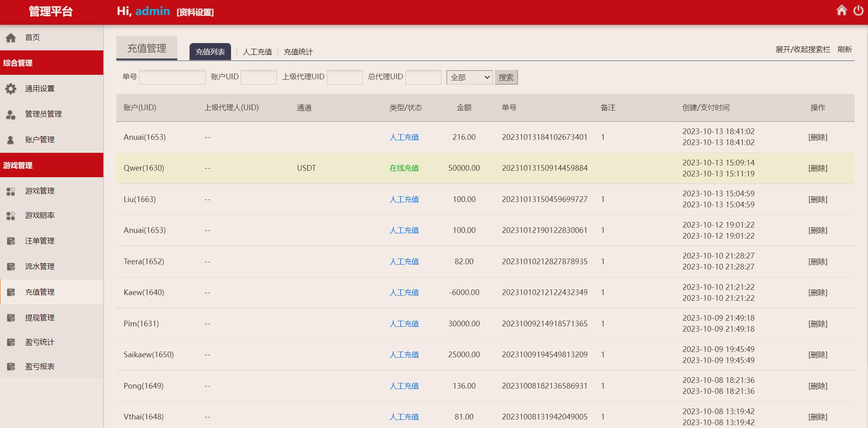Viewport: 868px width, 428px height.
Task: Click the icon beside 充值管理 sidebar item
Action: (11, 292)
